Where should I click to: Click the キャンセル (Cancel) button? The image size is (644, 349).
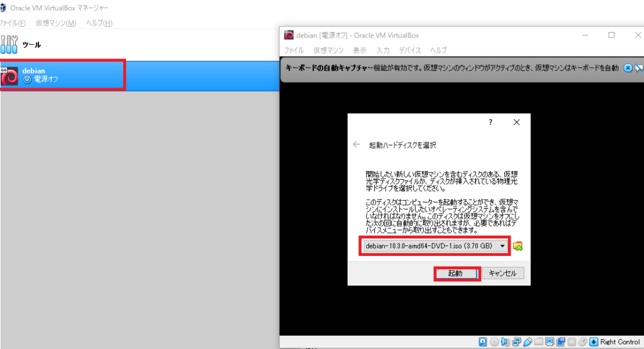[x=502, y=274]
